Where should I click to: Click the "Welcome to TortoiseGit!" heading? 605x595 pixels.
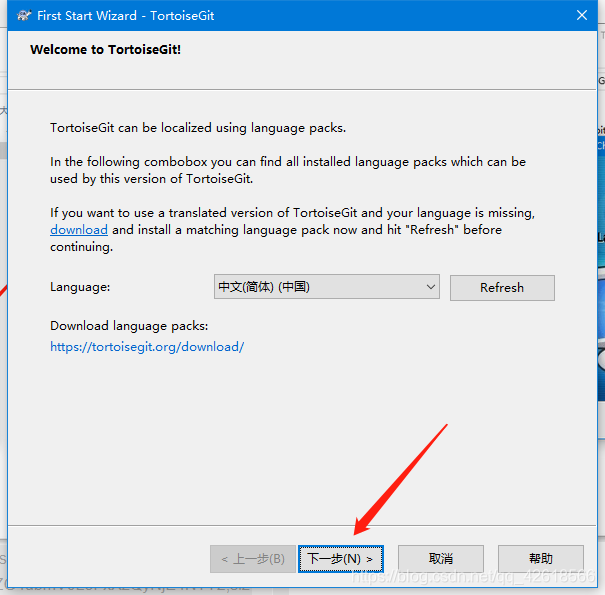(x=105, y=49)
